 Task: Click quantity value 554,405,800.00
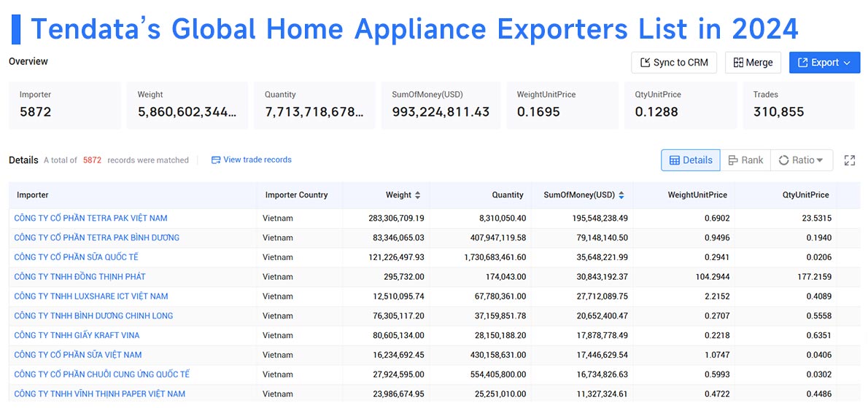click(498, 374)
